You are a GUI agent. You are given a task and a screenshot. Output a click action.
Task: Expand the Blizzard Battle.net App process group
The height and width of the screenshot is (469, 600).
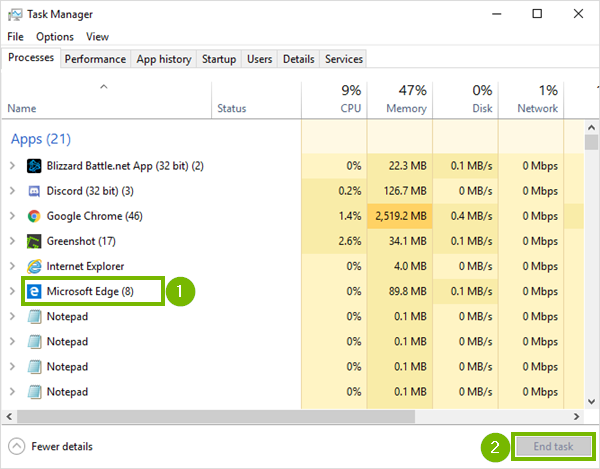tap(12, 166)
